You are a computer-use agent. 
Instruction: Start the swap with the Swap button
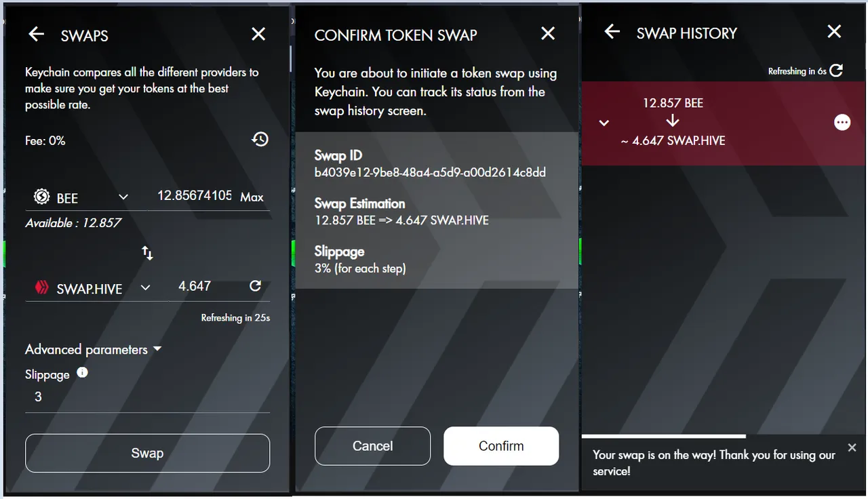click(x=147, y=453)
